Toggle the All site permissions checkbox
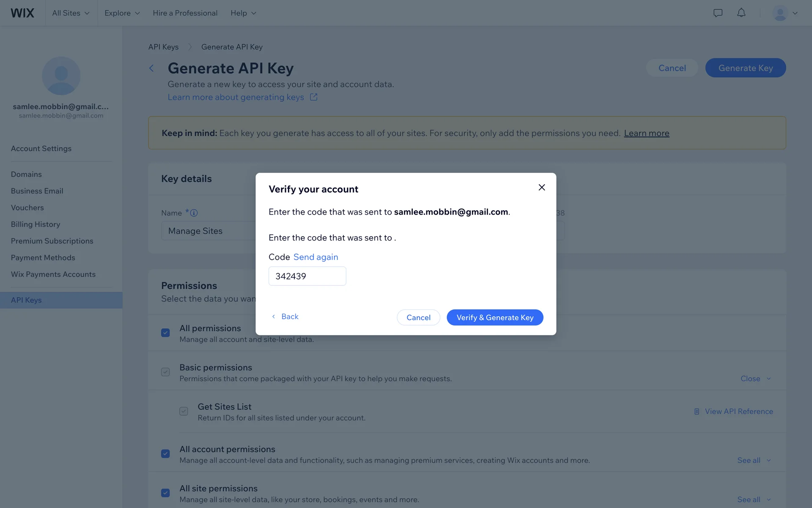Screen dimensions: 812x508 click(x=165, y=493)
